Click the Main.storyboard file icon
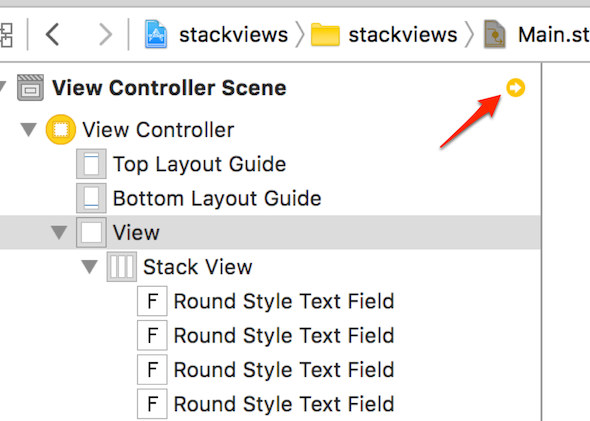Viewport: 590px width, 421px height. [x=494, y=35]
